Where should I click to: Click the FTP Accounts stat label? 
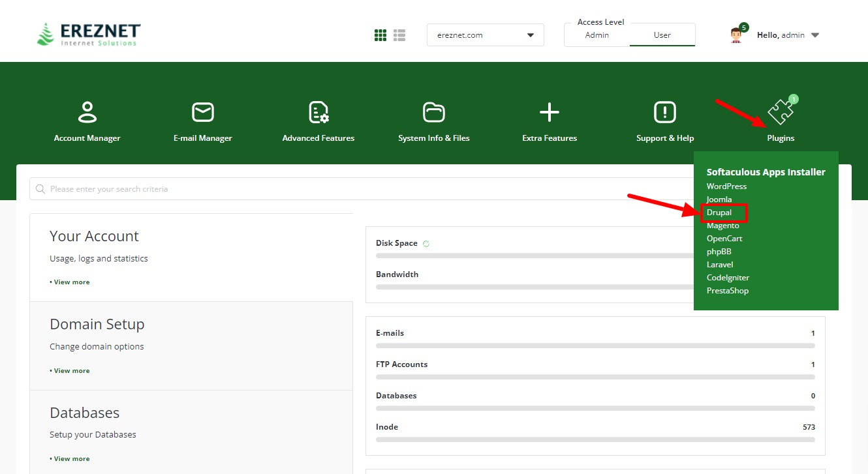point(401,364)
